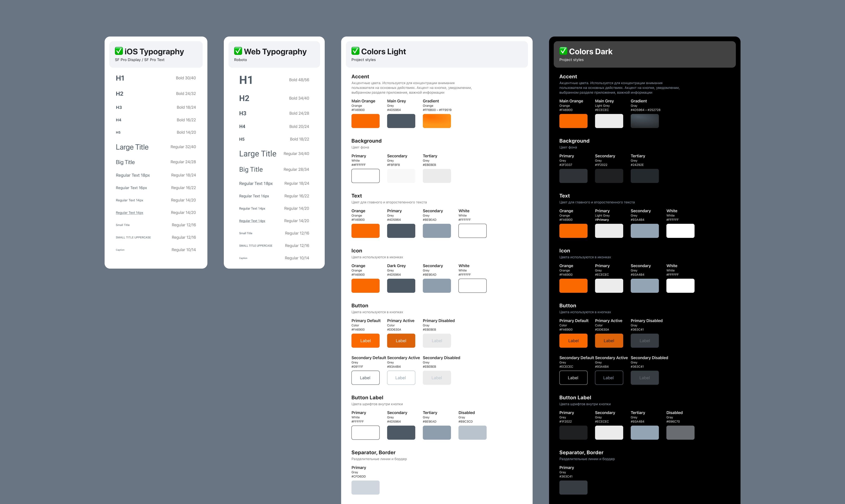845x504 pixels.
Task: Select Button Label Disabled #696C70 swatch in Colors Dark
Action: (680, 433)
